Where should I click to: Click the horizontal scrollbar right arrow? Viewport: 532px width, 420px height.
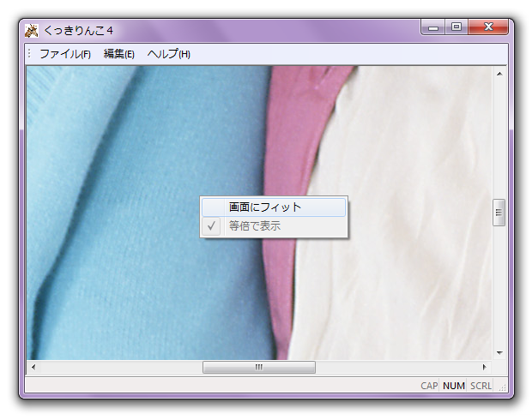coord(485,367)
